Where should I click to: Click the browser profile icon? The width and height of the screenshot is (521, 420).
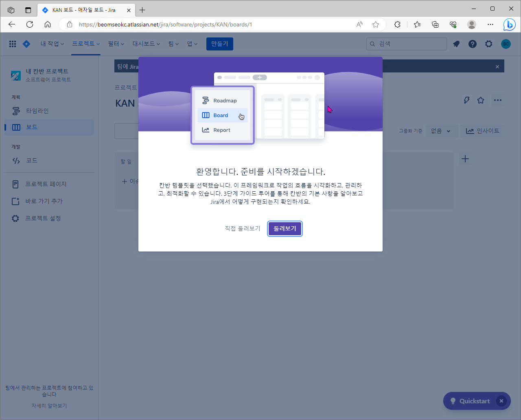(472, 24)
